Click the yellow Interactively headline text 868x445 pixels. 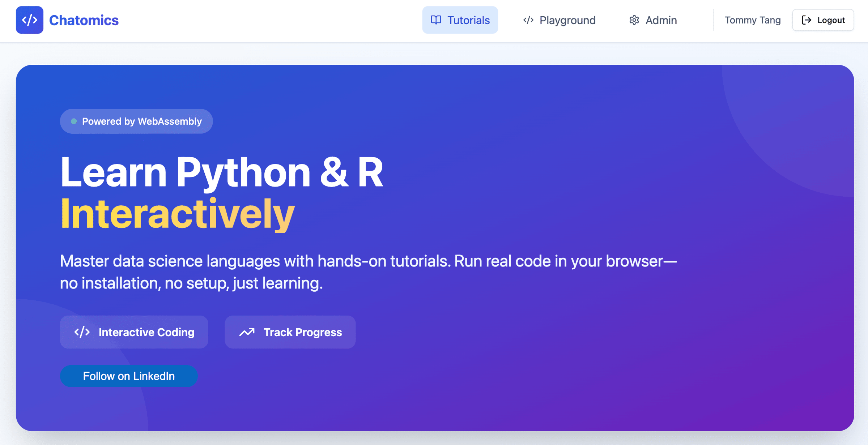pyautogui.click(x=177, y=214)
